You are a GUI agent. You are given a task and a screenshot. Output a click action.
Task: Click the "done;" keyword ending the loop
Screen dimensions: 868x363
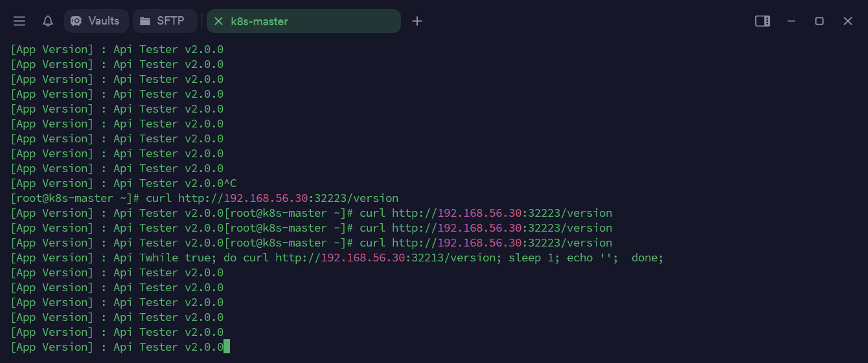point(648,258)
